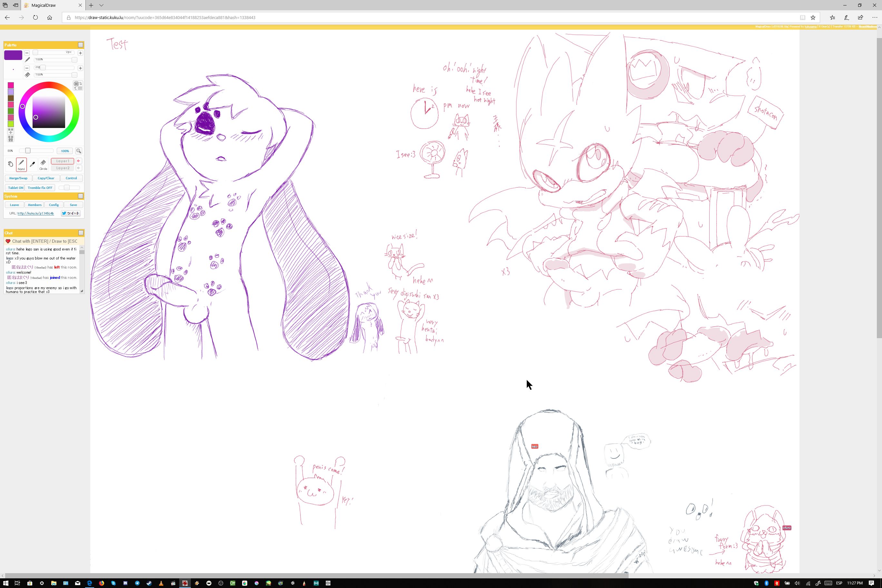Click the Twitter tweet button
The height and width of the screenshot is (588, 882).
click(71, 213)
